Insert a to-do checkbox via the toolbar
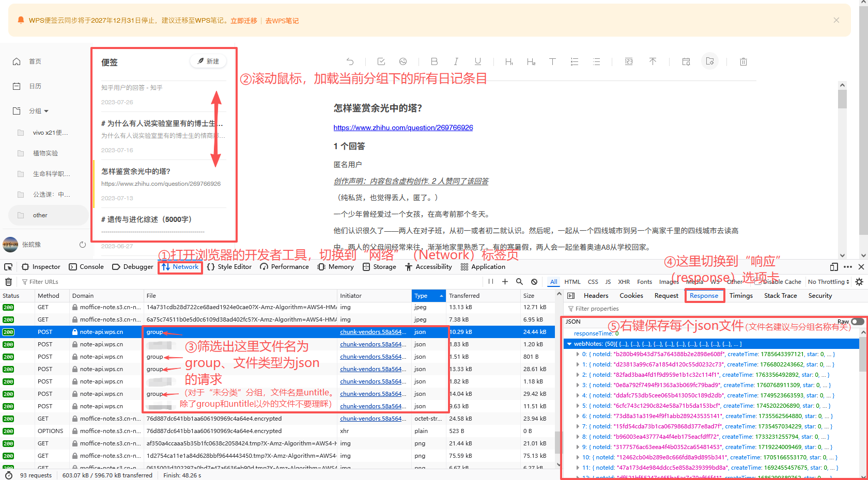Image resolution: width=868 pixels, height=480 pixels. (x=381, y=61)
